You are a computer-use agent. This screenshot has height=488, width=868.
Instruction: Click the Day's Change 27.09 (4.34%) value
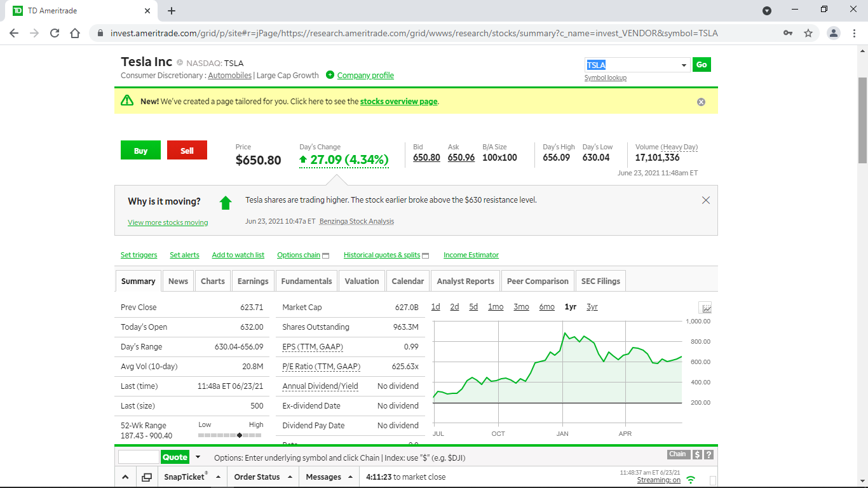coord(344,159)
